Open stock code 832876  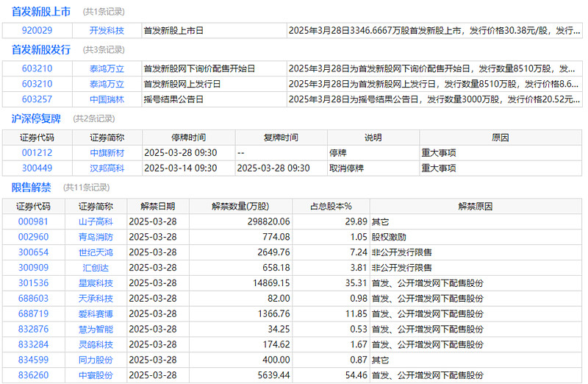pos(33,330)
